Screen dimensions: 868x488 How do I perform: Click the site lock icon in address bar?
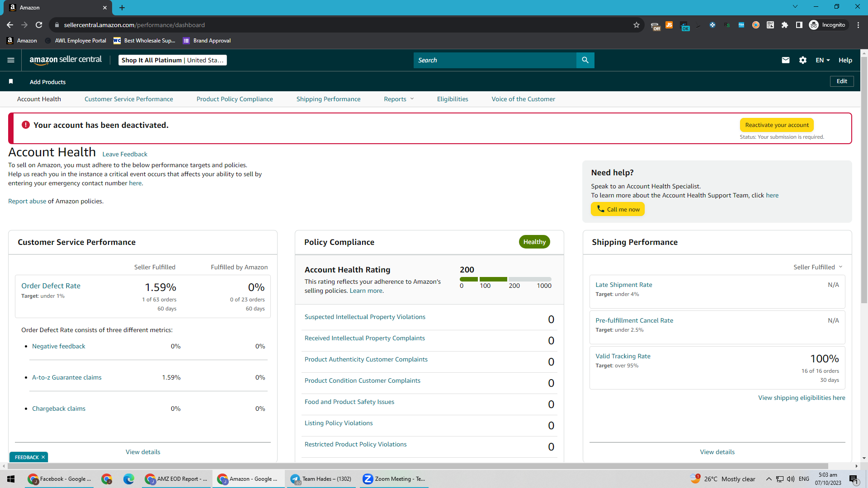click(x=57, y=25)
